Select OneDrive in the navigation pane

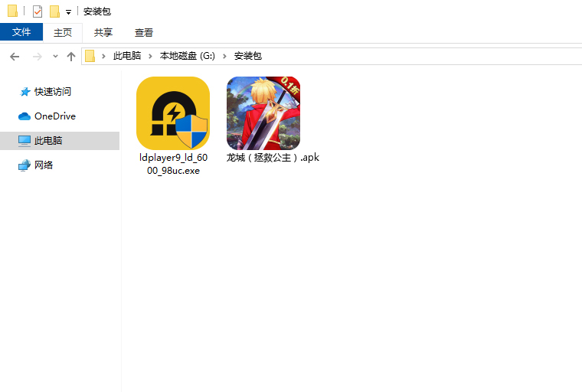click(54, 116)
